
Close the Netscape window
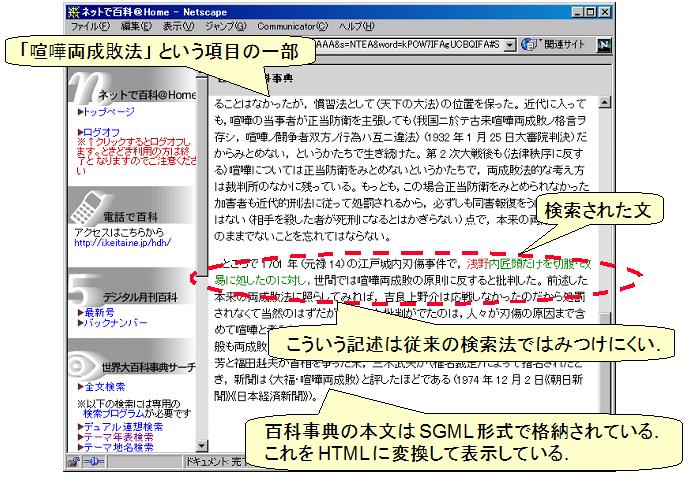[x=606, y=12]
